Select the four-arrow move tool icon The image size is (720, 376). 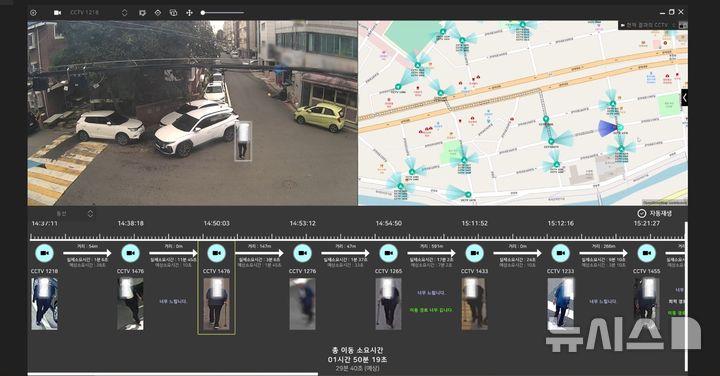189,13
